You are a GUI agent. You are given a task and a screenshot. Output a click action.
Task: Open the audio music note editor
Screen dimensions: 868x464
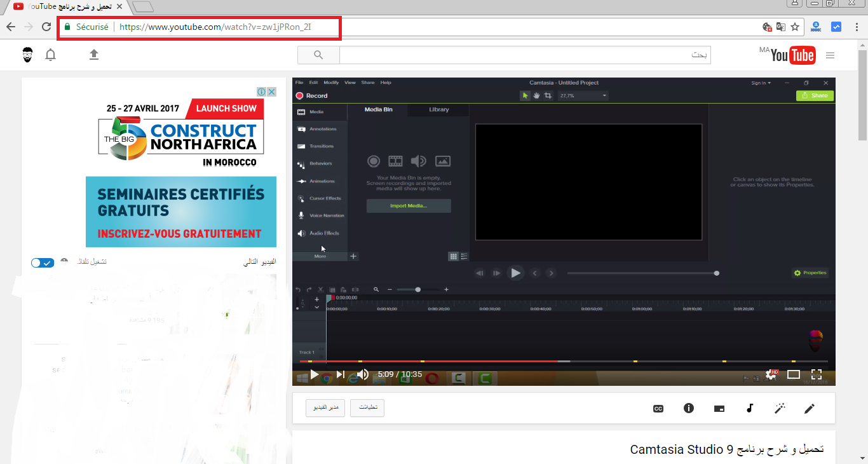[750, 408]
